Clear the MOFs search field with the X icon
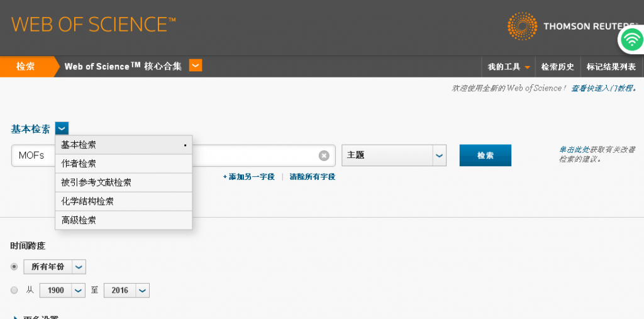 coord(324,155)
